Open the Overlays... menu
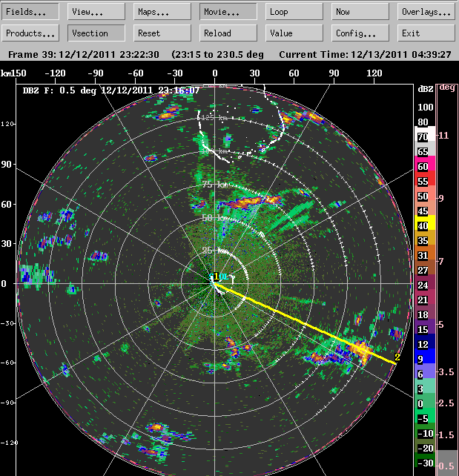 [426, 12]
